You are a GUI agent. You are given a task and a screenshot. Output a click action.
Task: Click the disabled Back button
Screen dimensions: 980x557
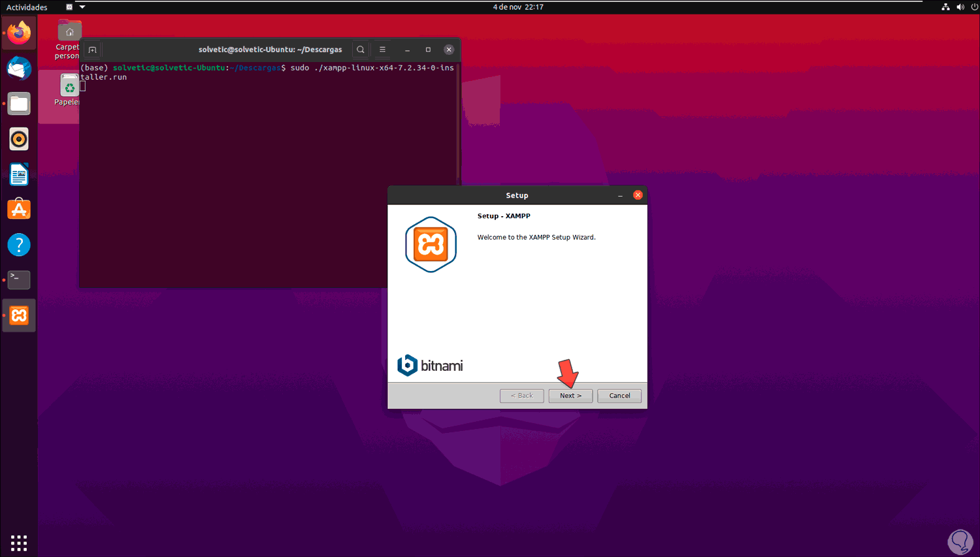coord(522,396)
